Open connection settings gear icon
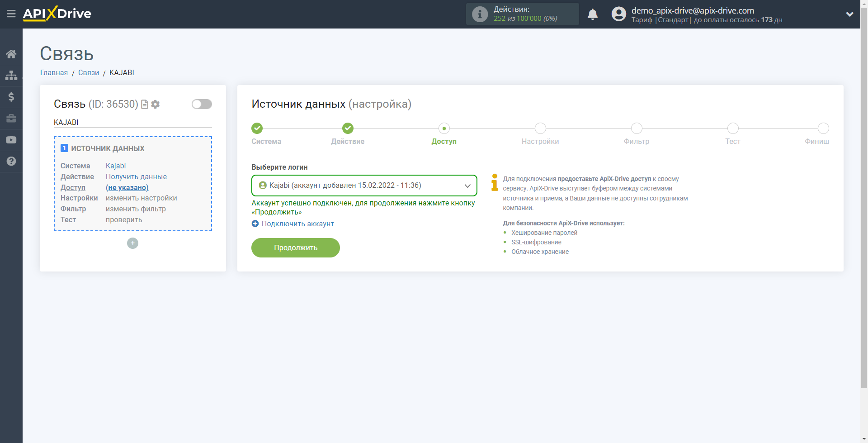 pos(156,105)
